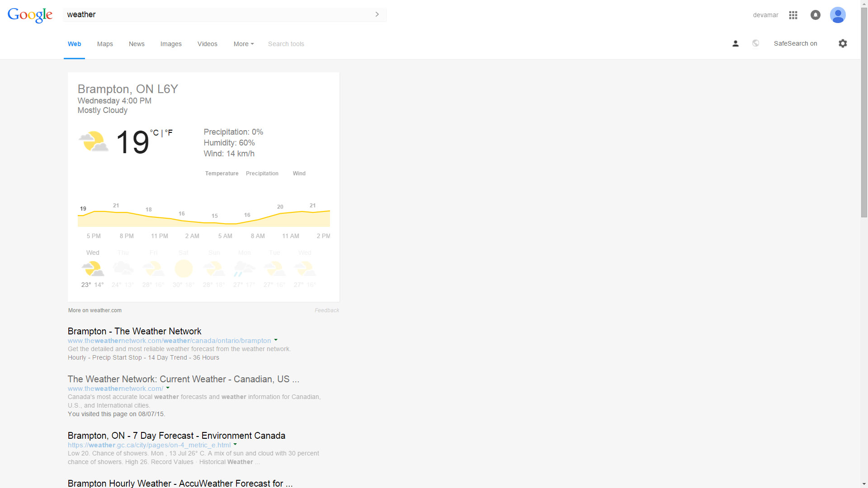This screenshot has width=868, height=488.
Task: Select Saturday's sunny weather icon
Action: tap(184, 268)
